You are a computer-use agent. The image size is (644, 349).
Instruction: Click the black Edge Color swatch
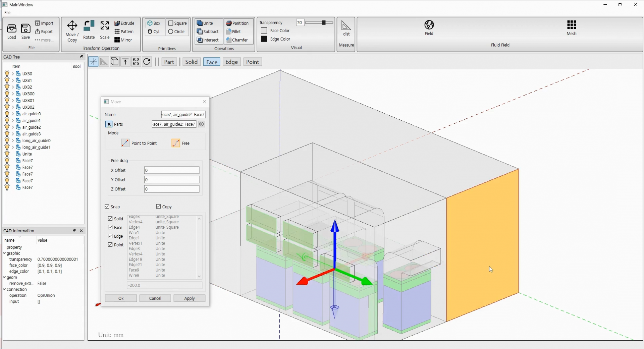click(264, 39)
